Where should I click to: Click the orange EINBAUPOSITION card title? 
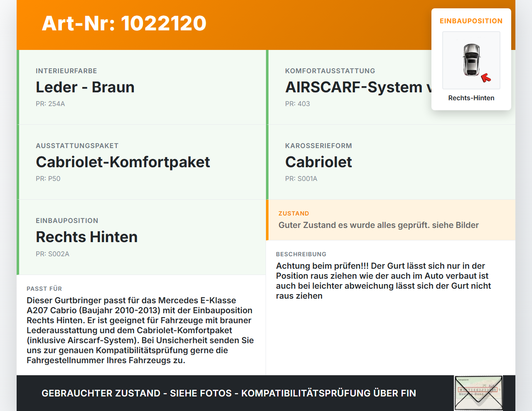(471, 21)
